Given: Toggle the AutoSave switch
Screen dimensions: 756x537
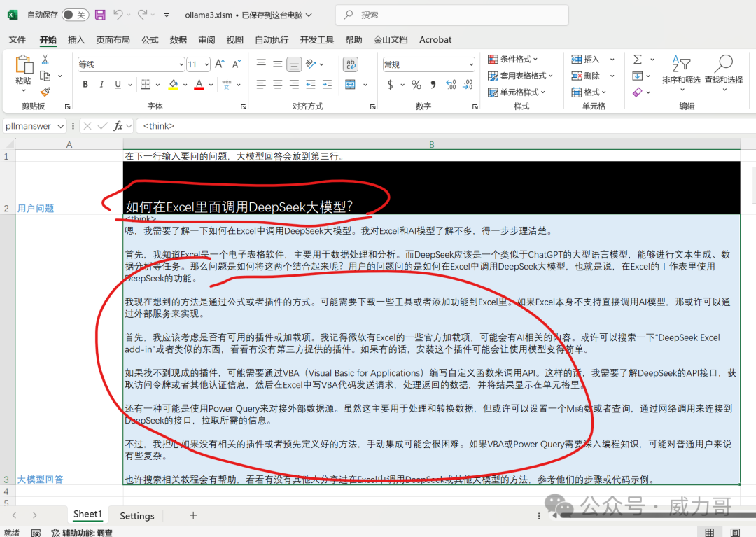Looking at the screenshot, I should (x=75, y=15).
